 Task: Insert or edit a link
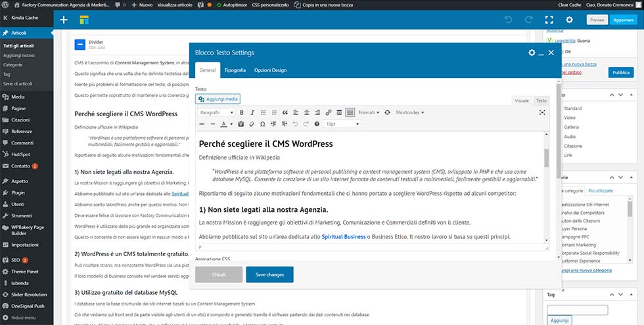328,112
